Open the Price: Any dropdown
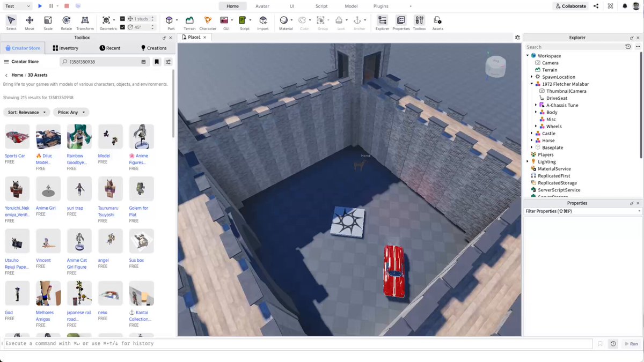Viewport: 644px width, 362px height. click(x=71, y=113)
